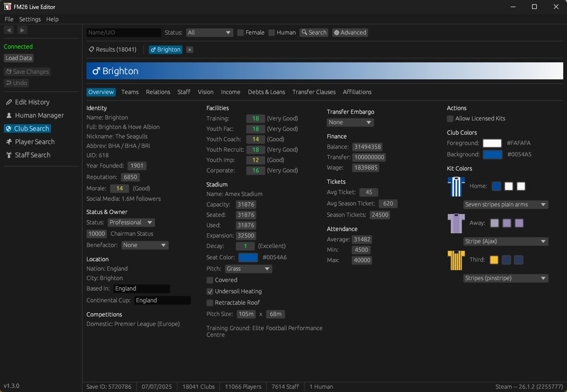Image resolution: width=567 pixels, height=392 pixels.
Task: Open the Transfer Embargo dropdown
Action: coord(350,122)
